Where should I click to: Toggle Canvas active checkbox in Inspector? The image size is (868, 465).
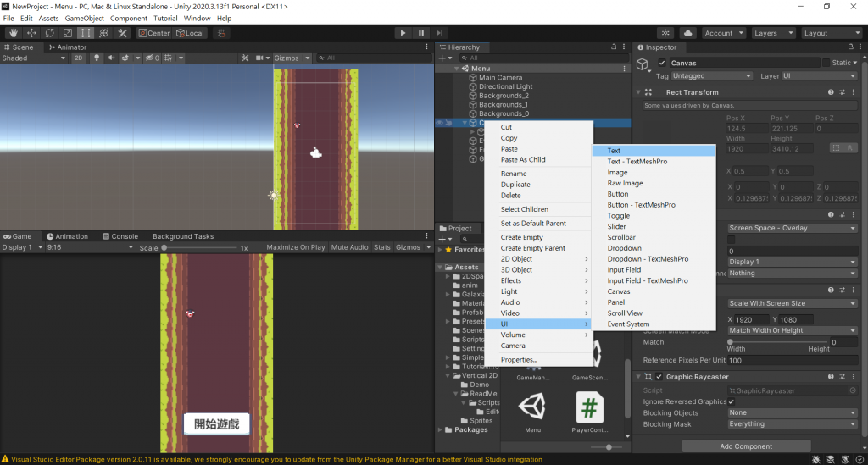tap(662, 63)
